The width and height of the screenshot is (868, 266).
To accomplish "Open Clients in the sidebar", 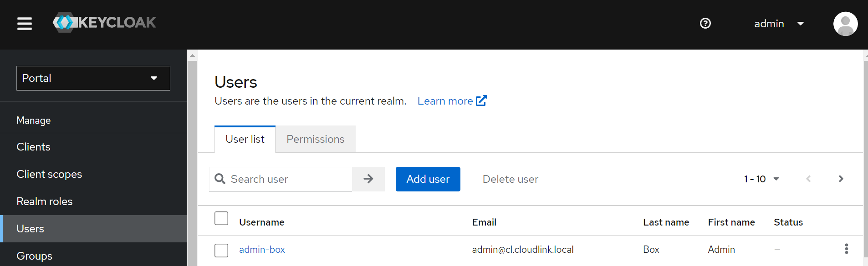I will 93,147.
